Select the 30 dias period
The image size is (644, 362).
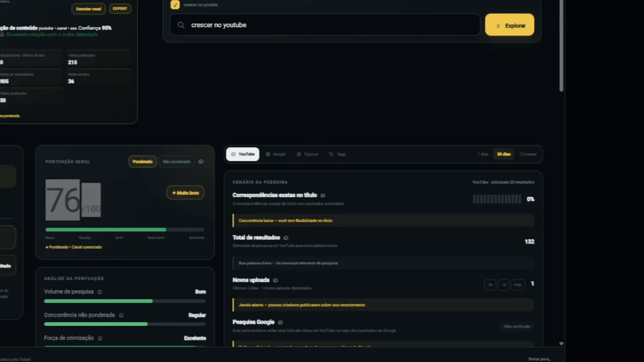504,154
